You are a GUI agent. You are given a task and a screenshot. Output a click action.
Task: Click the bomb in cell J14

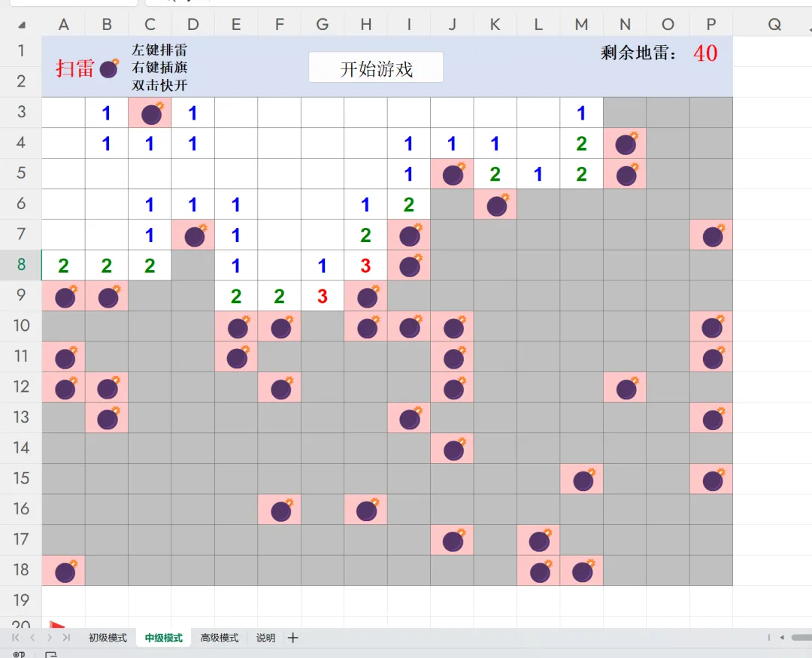(x=453, y=449)
